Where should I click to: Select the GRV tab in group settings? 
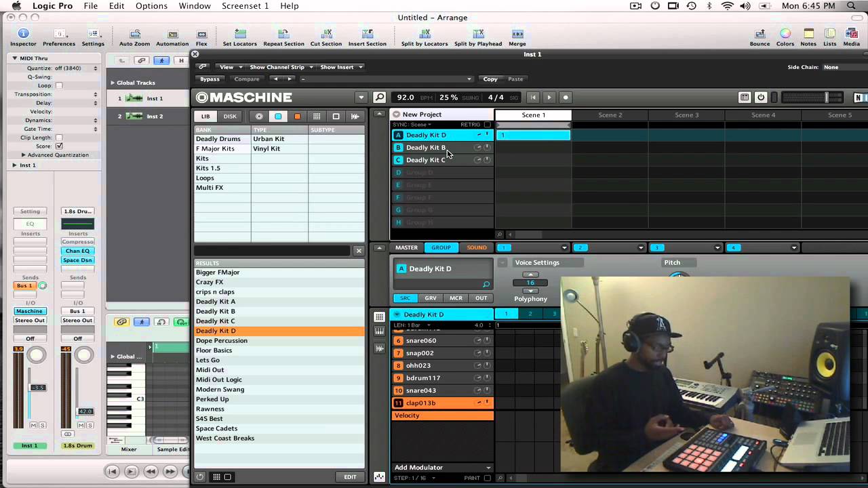point(431,298)
